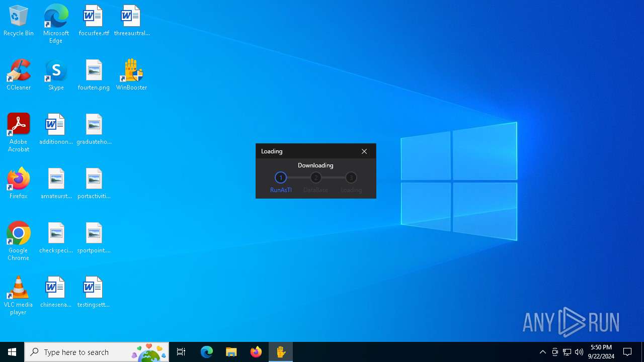This screenshot has width=644, height=362.
Task: Open the Action Center notifications
Action: point(627,352)
